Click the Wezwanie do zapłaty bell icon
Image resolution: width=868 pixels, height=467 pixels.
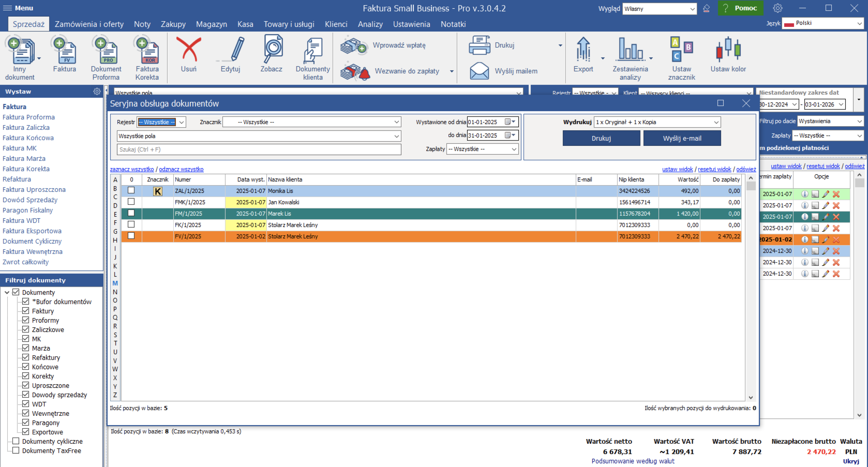click(x=354, y=71)
